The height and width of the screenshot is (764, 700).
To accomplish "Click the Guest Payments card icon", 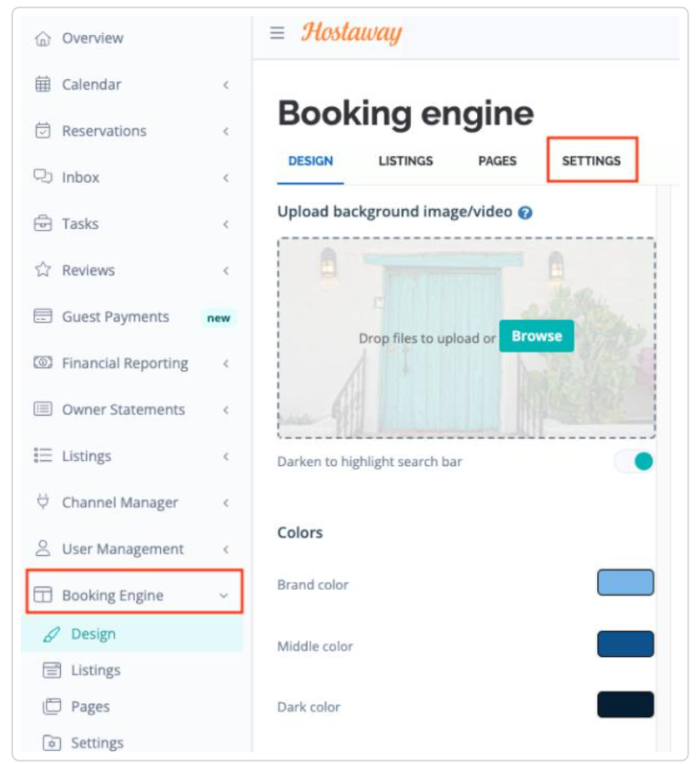I will 43,315.
